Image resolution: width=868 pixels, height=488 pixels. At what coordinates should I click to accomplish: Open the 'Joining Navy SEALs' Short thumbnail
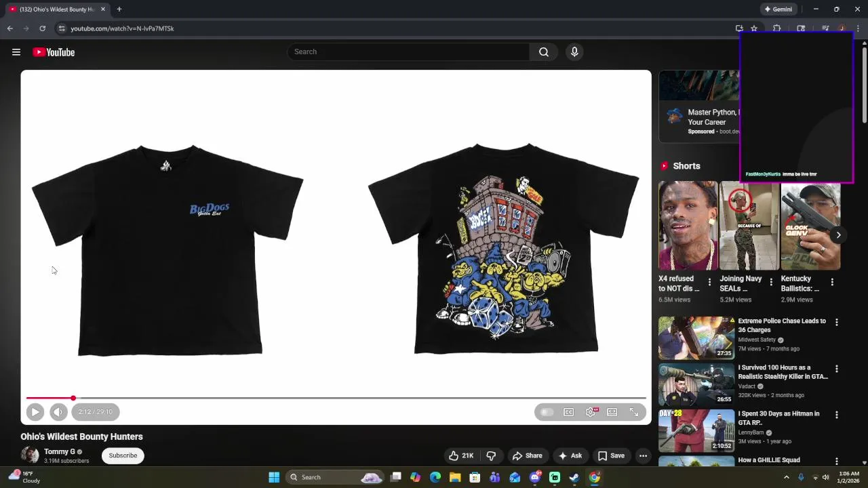[749, 225]
